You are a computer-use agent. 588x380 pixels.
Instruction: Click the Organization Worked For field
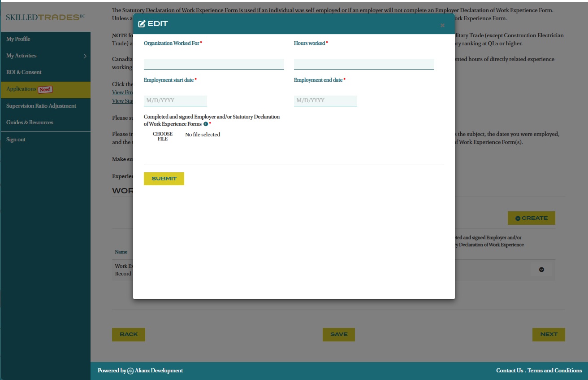pos(214,64)
